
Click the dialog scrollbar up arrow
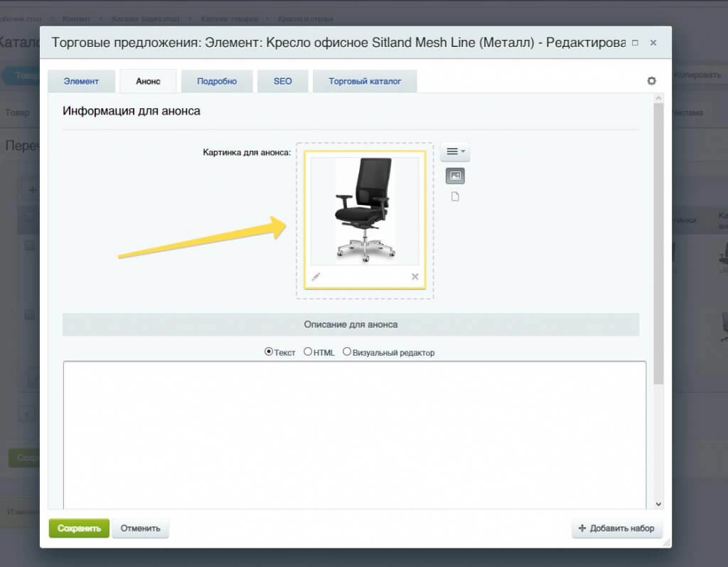click(x=658, y=98)
